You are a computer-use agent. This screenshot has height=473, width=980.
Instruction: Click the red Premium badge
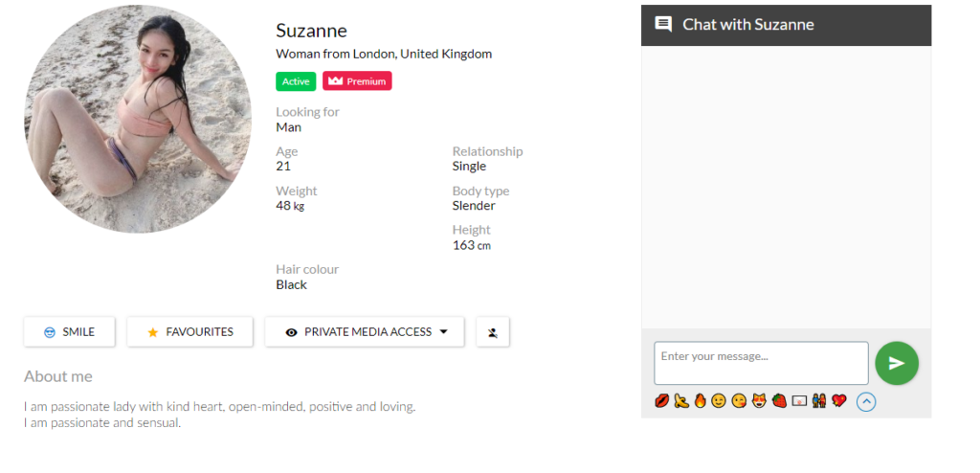click(x=357, y=81)
